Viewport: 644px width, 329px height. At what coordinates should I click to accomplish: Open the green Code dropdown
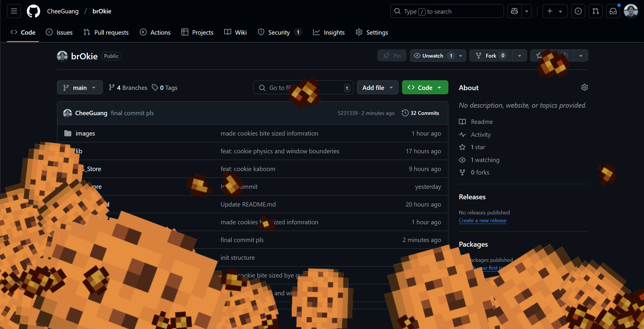point(425,88)
